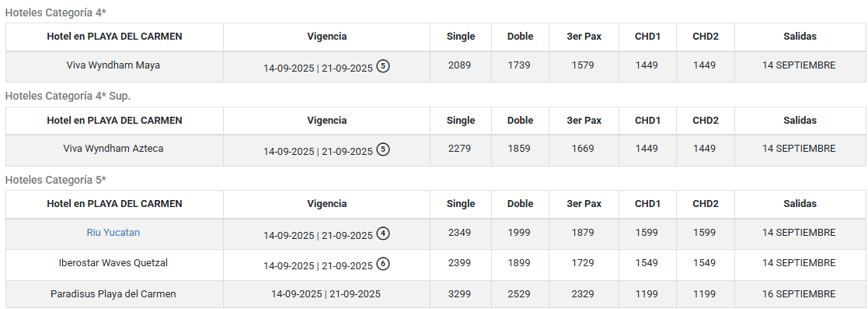The width and height of the screenshot is (868, 309).
Task: Click the Paradisus Playa del Carmen hotel name
Action: pos(113,293)
